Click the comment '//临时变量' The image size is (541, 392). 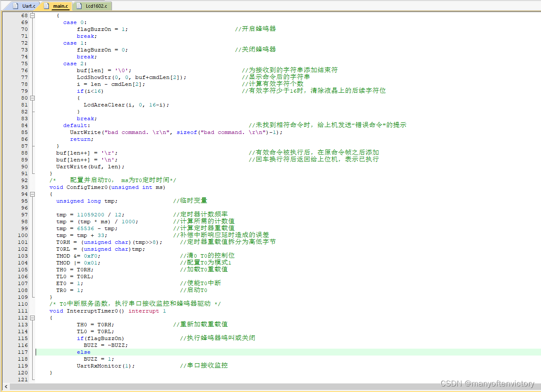tap(190, 201)
